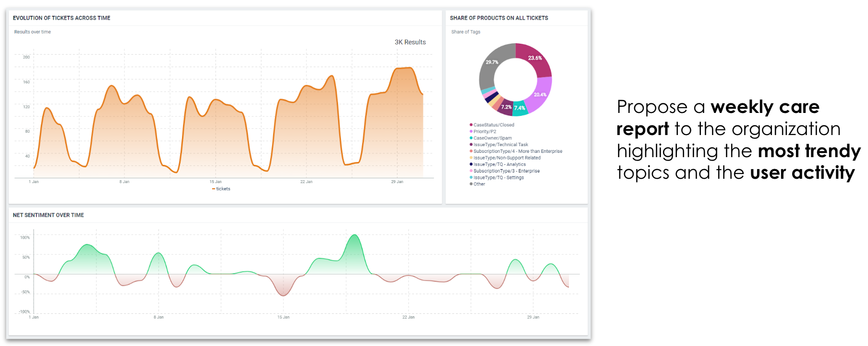Toggle IssueType/Technical Task legend item
Viewport: 868px width, 346px height.
pyautogui.click(x=500, y=145)
